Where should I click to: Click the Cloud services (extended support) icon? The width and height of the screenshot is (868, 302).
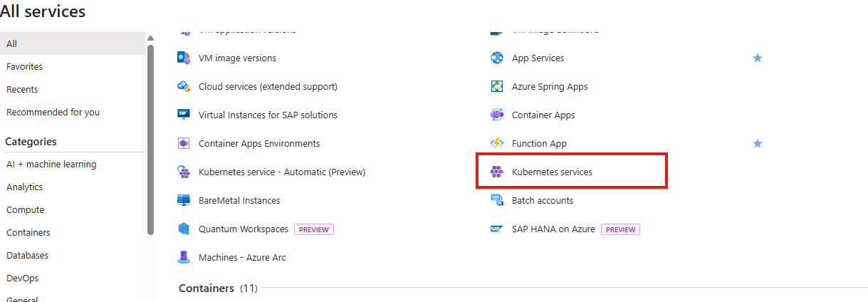pyautogui.click(x=184, y=86)
